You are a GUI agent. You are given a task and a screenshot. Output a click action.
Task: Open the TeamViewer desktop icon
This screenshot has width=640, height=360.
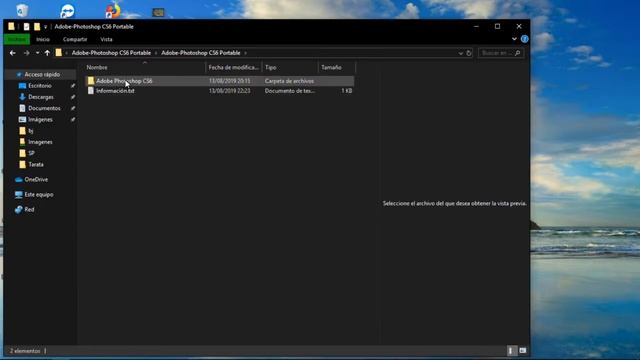67,11
